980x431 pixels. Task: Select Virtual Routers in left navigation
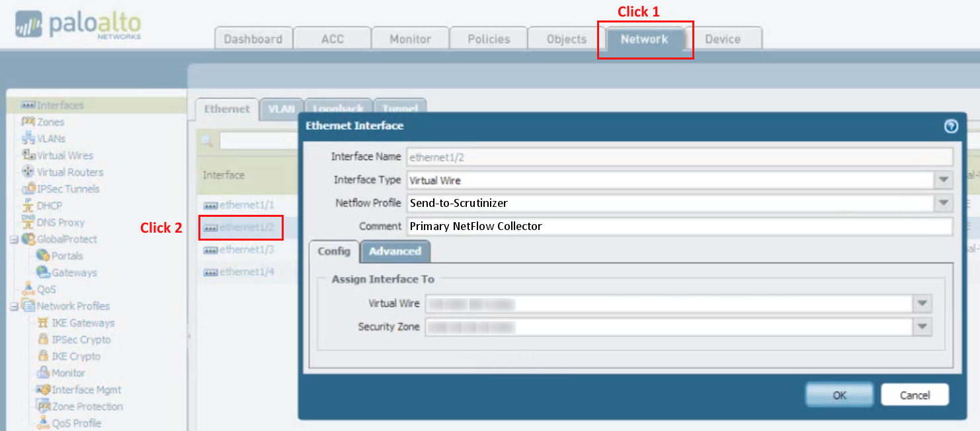[x=69, y=172]
